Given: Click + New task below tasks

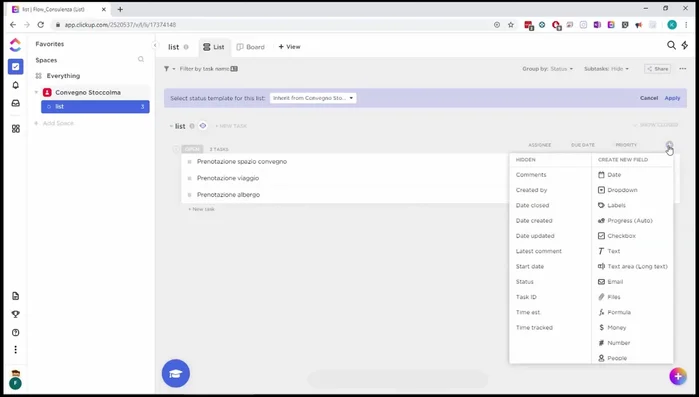Looking at the screenshot, I should (x=201, y=209).
